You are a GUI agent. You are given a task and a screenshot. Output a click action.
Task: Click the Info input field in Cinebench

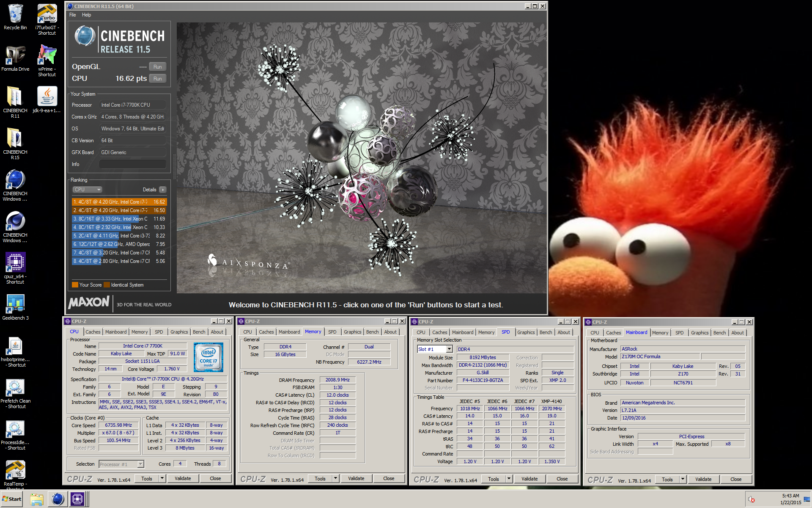coord(133,164)
